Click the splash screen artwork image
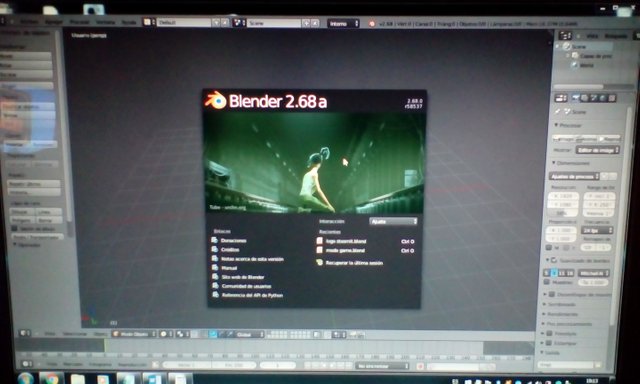Screen dimensions: 640x384 pyautogui.click(x=314, y=162)
